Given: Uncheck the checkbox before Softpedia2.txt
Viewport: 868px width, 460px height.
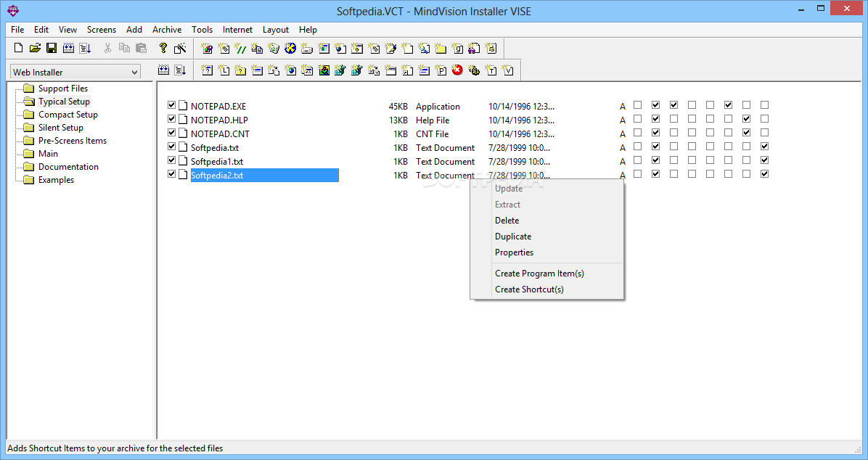Looking at the screenshot, I should click(x=171, y=174).
